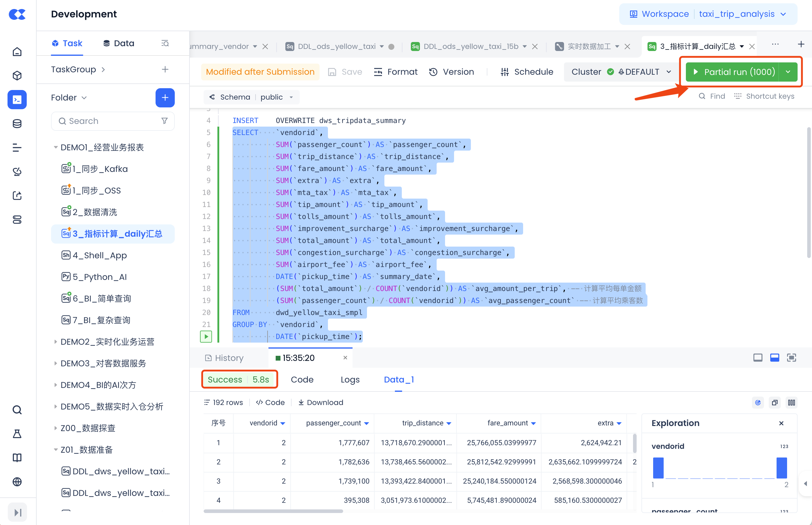The height and width of the screenshot is (525, 812).
Task: Click the filter funnel icon in search box
Action: coord(165,121)
